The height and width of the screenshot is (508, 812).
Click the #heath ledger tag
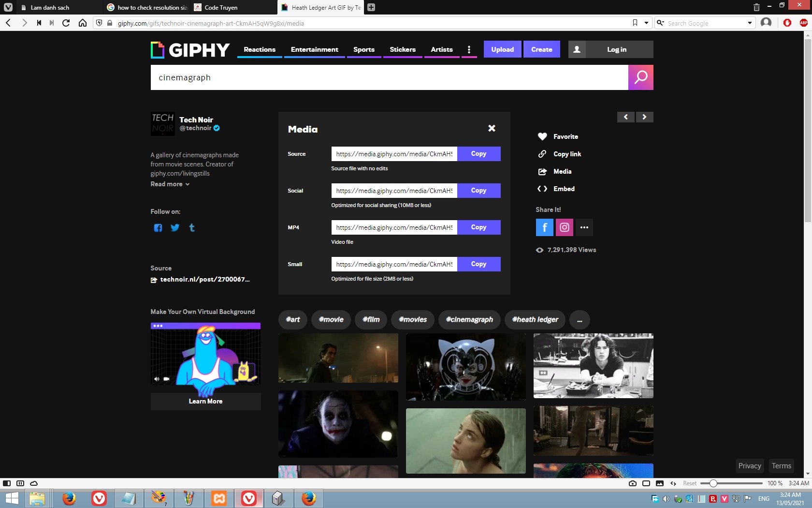click(535, 320)
